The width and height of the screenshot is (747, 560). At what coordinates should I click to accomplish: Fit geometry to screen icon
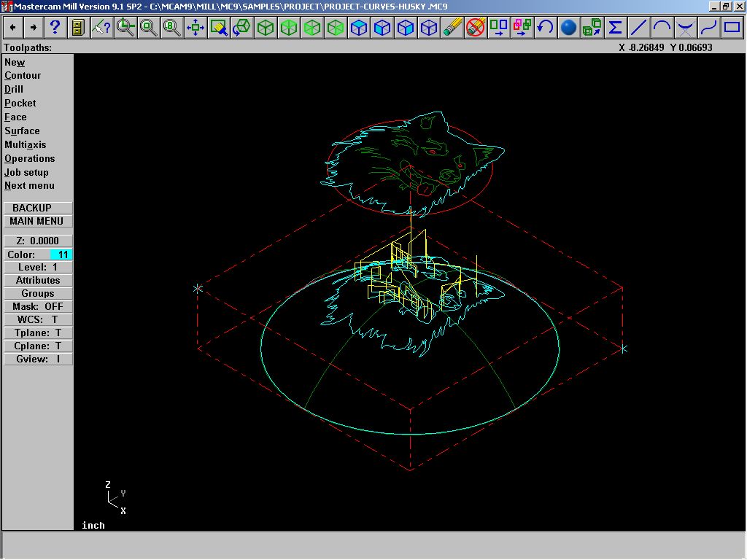tap(196, 28)
